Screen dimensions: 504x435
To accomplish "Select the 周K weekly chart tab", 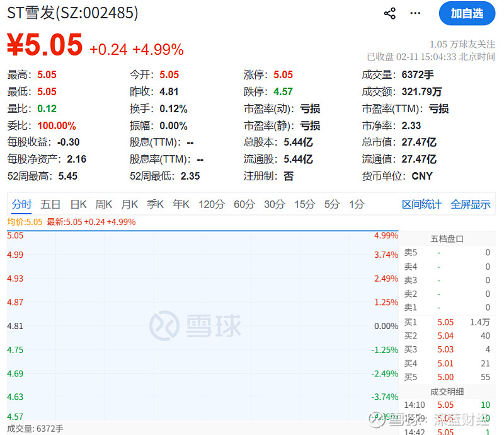I will pyautogui.click(x=103, y=204).
